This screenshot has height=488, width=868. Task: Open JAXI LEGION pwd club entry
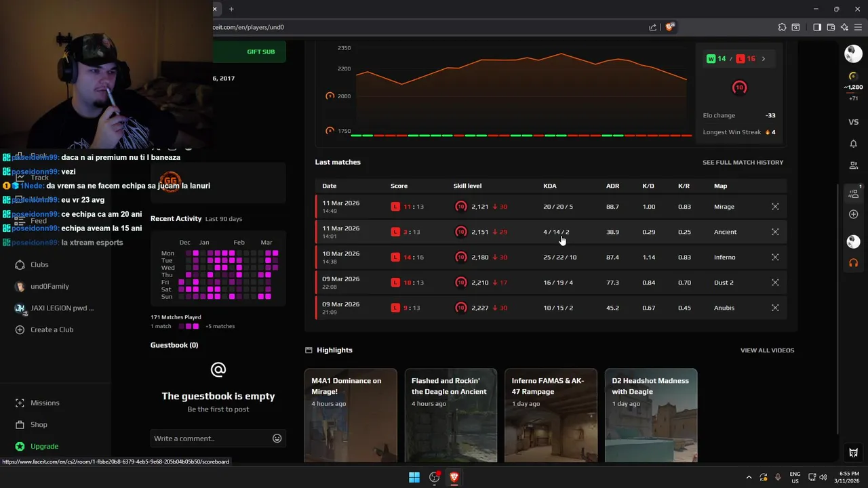click(x=62, y=308)
